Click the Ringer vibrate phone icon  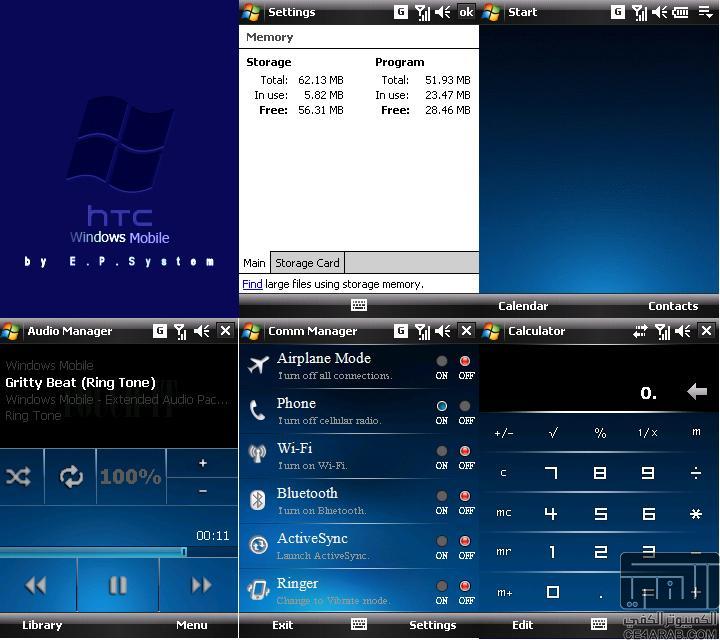(x=258, y=589)
